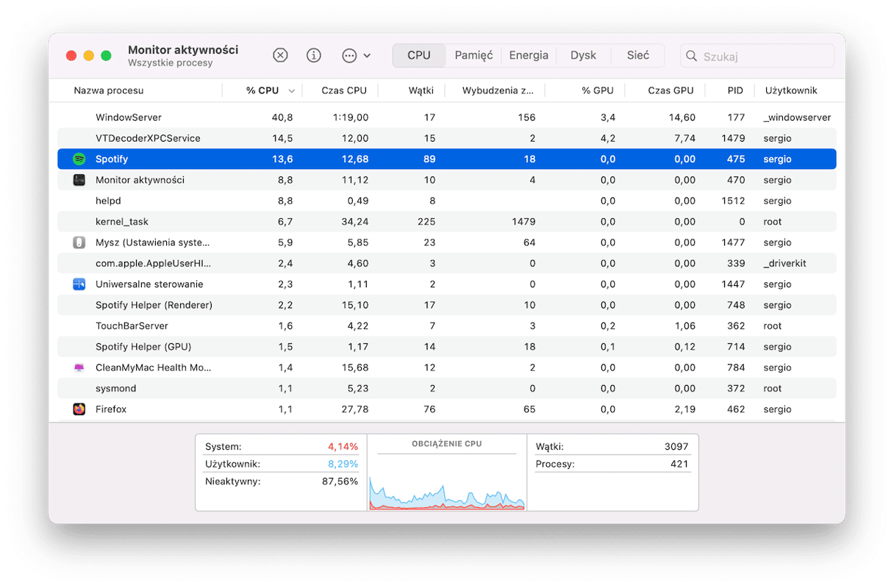Select the com.apple.AppleUserHI... row
The width and height of the screenshot is (894, 588).
pyautogui.click(x=447, y=263)
